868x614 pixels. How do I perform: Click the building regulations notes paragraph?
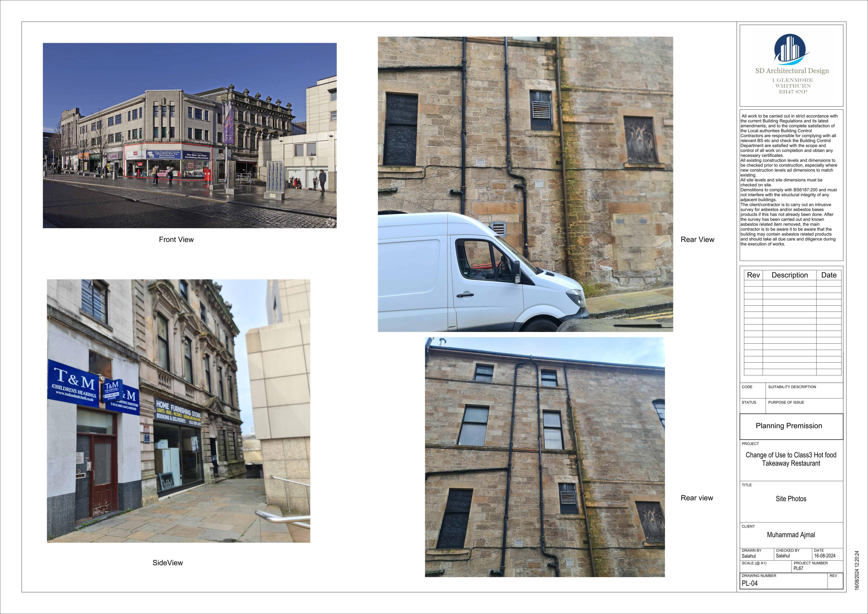click(789, 180)
